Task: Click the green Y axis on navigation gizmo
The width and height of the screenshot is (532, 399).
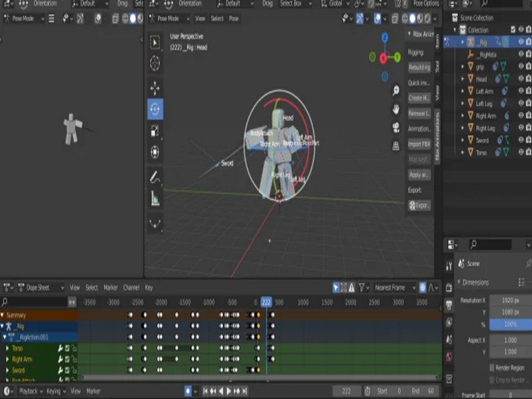Action: 397,57
